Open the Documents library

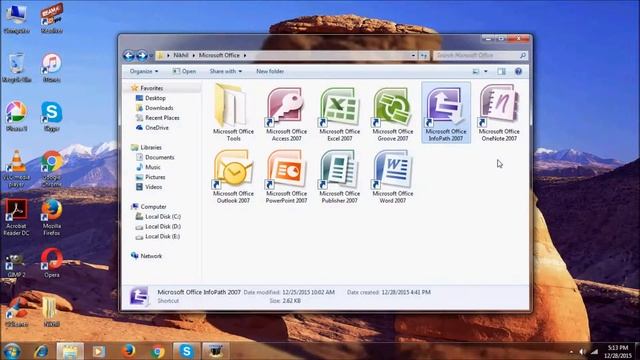point(159,157)
